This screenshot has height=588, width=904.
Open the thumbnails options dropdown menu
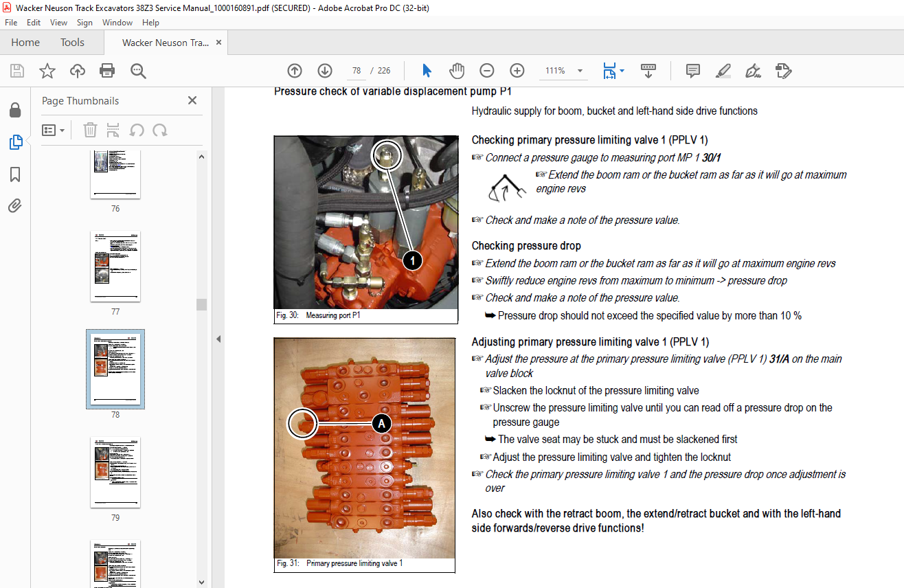pos(54,130)
